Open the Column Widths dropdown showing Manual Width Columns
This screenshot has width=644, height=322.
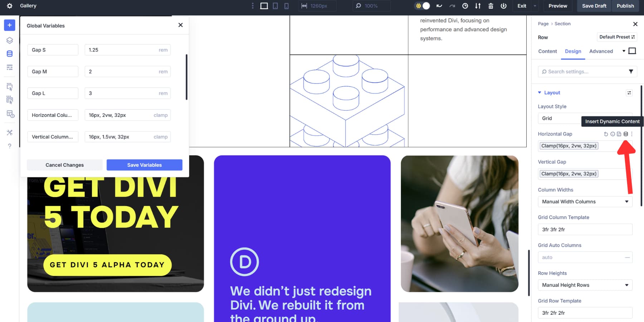[x=585, y=201]
